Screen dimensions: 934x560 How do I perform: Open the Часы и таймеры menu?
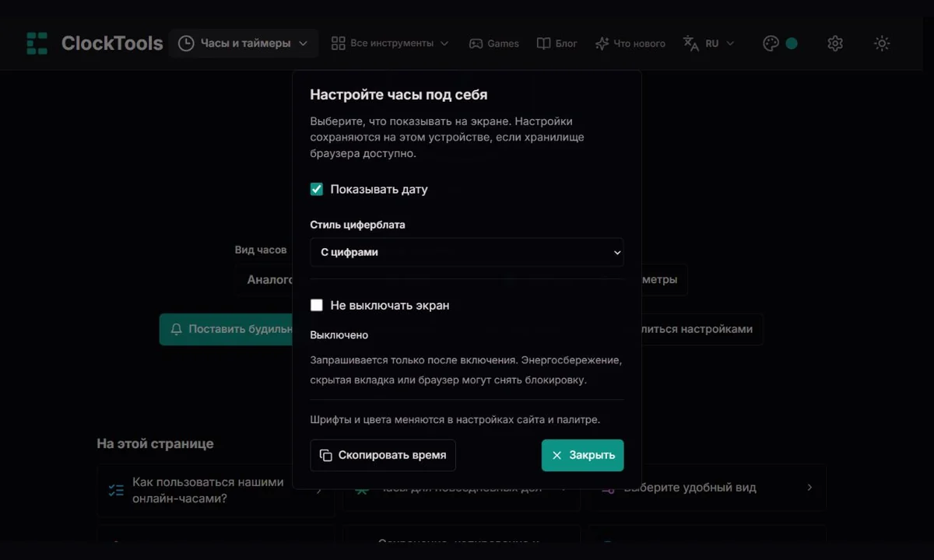pos(244,44)
